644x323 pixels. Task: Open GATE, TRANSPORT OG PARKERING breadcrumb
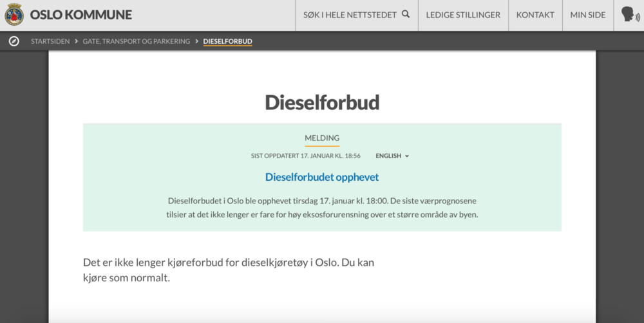pos(137,41)
